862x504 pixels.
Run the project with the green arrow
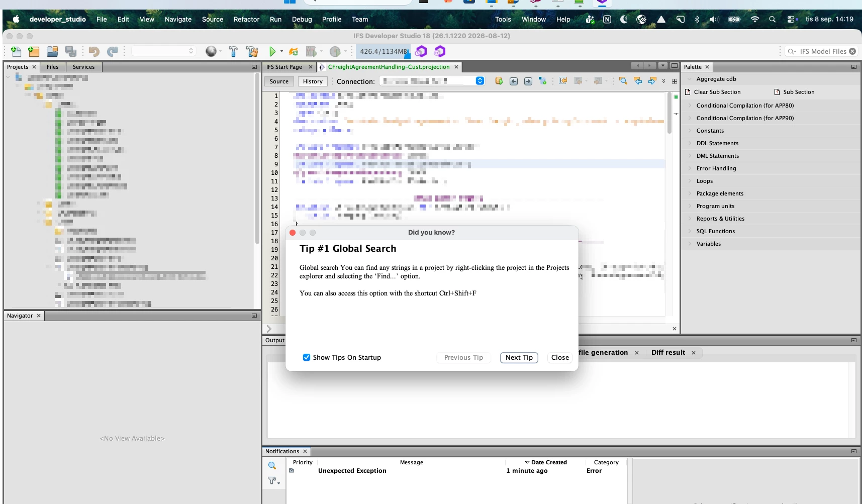tap(272, 51)
